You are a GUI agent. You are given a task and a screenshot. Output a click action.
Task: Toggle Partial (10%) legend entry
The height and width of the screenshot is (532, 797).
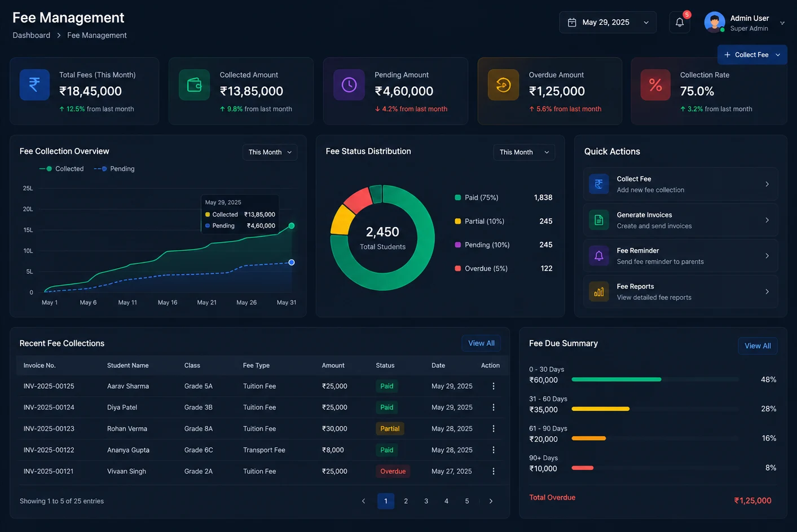(479, 221)
